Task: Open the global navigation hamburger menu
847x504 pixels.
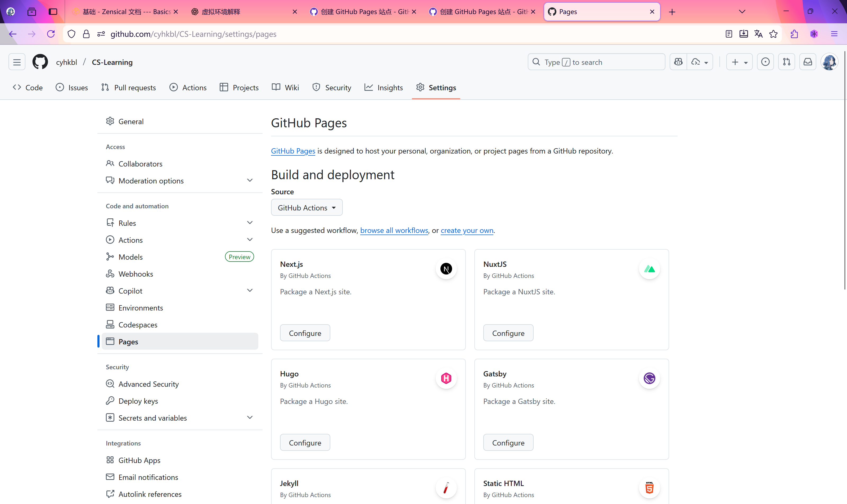Action: pos(16,61)
